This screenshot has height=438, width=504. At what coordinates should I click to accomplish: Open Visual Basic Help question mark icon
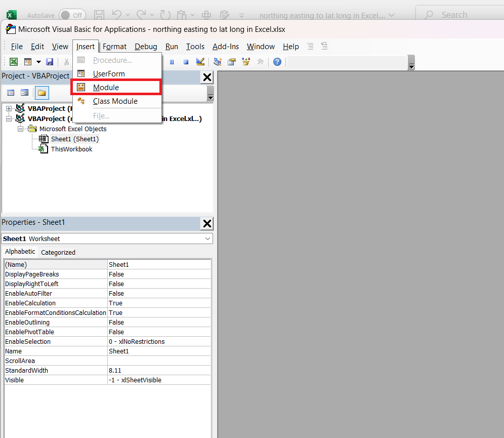pos(277,62)
